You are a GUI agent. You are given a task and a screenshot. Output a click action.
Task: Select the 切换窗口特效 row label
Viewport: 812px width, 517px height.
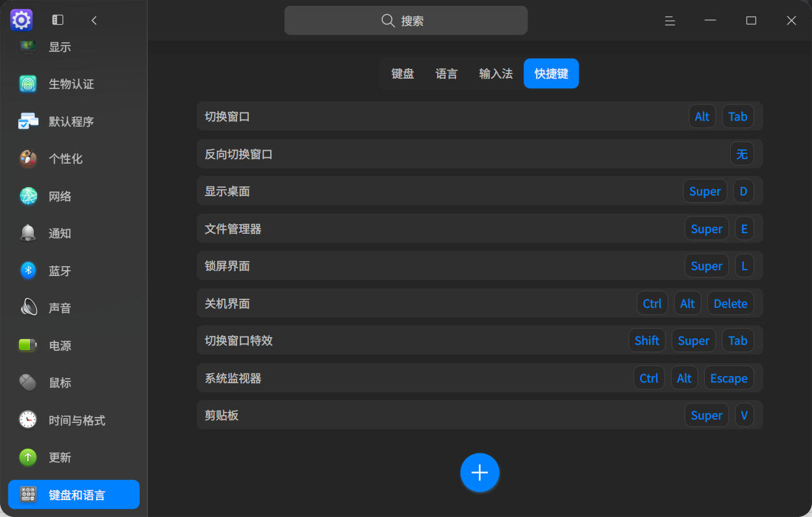238,341
